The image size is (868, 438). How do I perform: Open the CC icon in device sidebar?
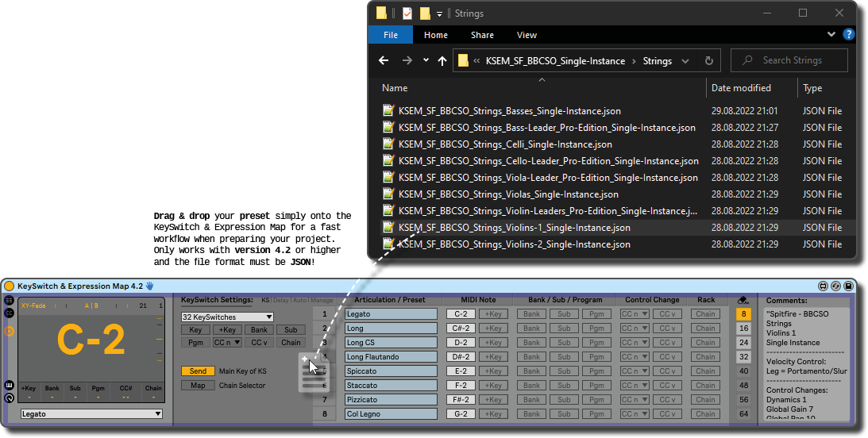pyautogui.click(x=9, y=313)
